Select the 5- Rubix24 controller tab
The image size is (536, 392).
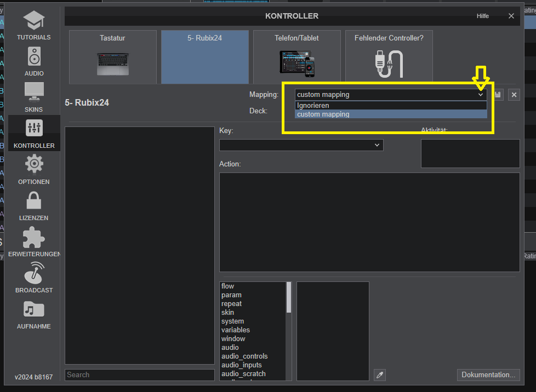coord(205,57)
